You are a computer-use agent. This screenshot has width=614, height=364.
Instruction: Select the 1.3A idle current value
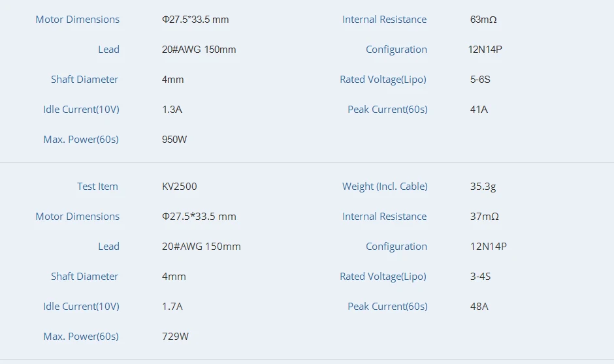[172, 109]
